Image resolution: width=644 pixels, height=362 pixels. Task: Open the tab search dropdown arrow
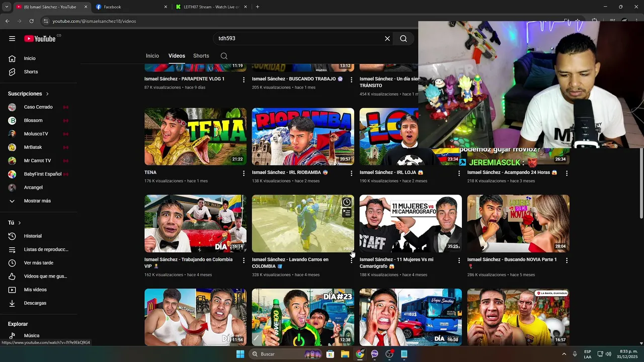click(6, 7)
